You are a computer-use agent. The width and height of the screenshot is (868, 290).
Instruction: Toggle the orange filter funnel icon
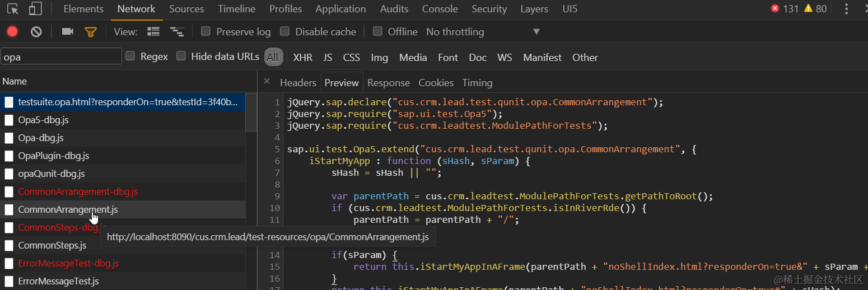tap(91, 32)
